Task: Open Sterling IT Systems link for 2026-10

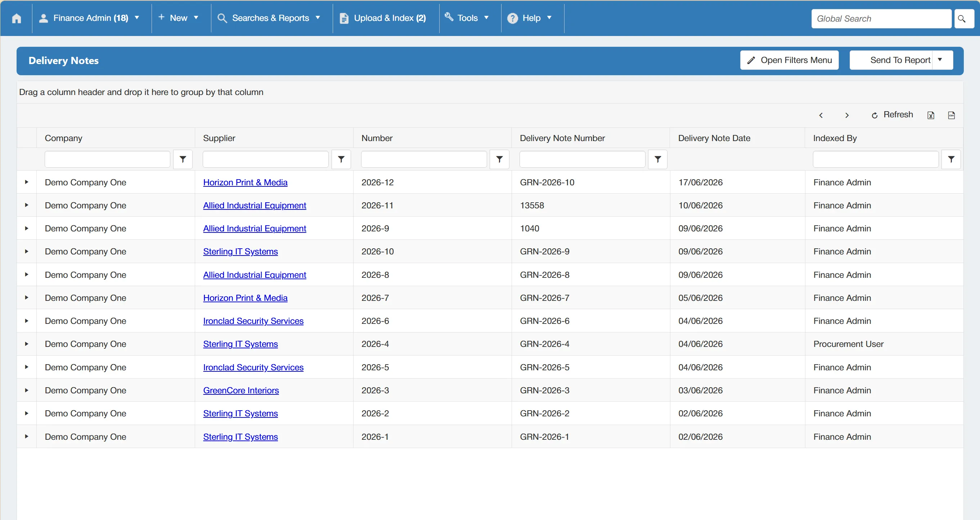Action: click(x=240, y=252)
